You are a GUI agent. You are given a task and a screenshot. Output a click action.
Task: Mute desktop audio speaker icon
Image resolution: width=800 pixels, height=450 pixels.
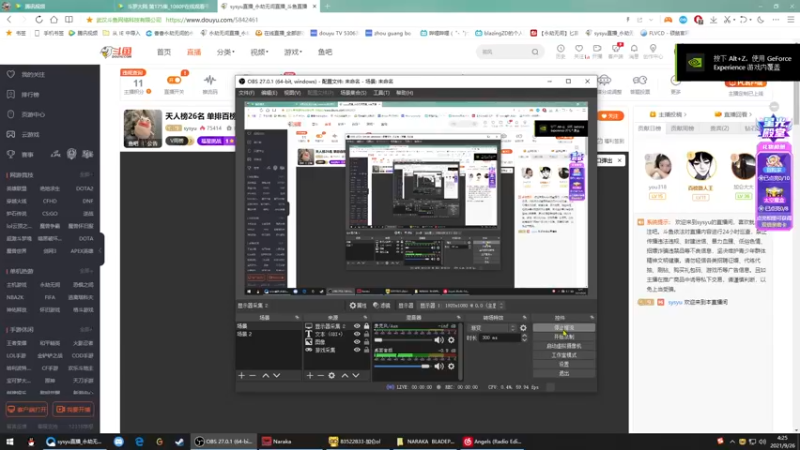tap(439, 366)
